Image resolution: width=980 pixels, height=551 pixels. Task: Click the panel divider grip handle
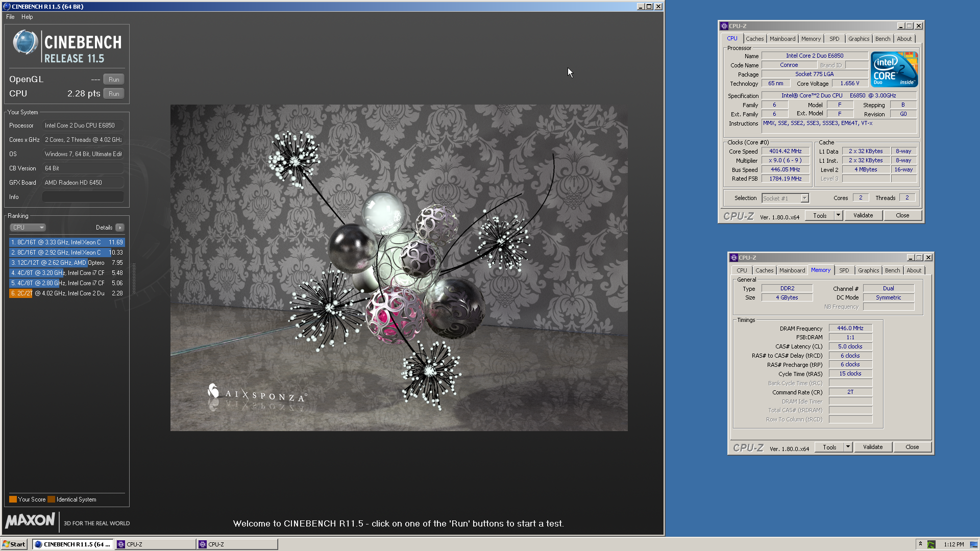click(x=134, y=278)
